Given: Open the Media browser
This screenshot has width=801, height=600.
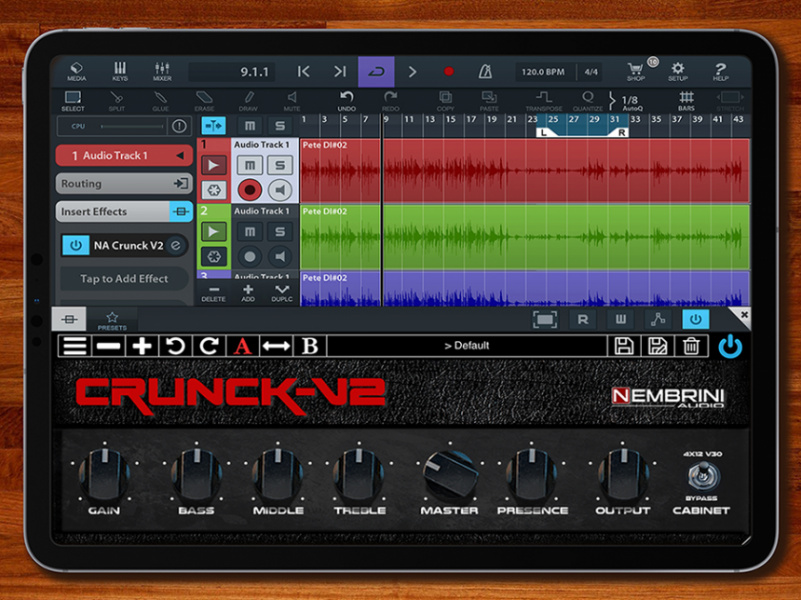Looking at the screenshot, I should [74, 68].
